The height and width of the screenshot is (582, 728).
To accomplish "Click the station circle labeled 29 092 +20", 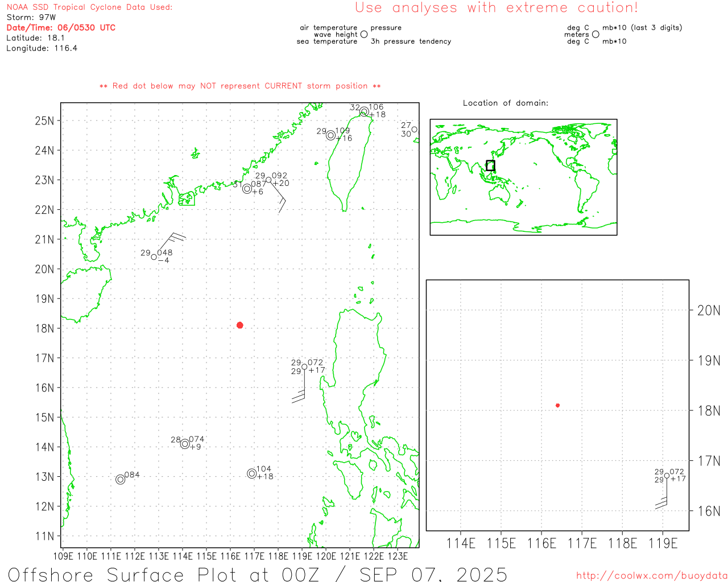I will click(x=268, y=180).
